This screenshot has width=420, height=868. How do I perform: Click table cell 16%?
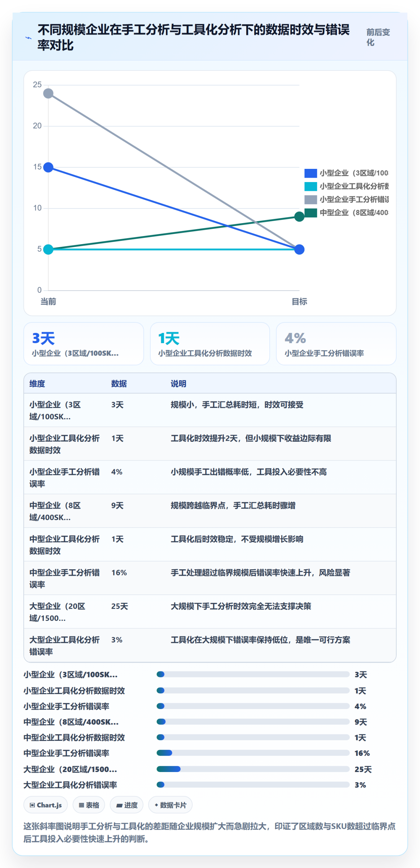coord(119,573)
